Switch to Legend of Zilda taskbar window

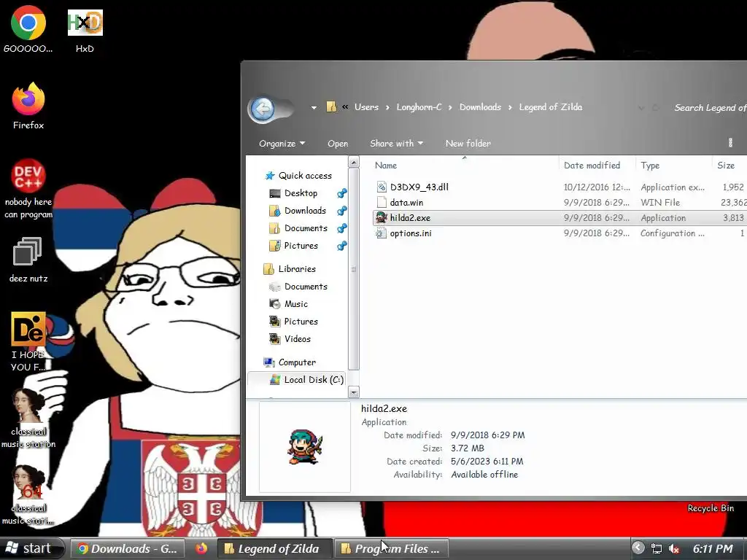[x=274, y=548]
